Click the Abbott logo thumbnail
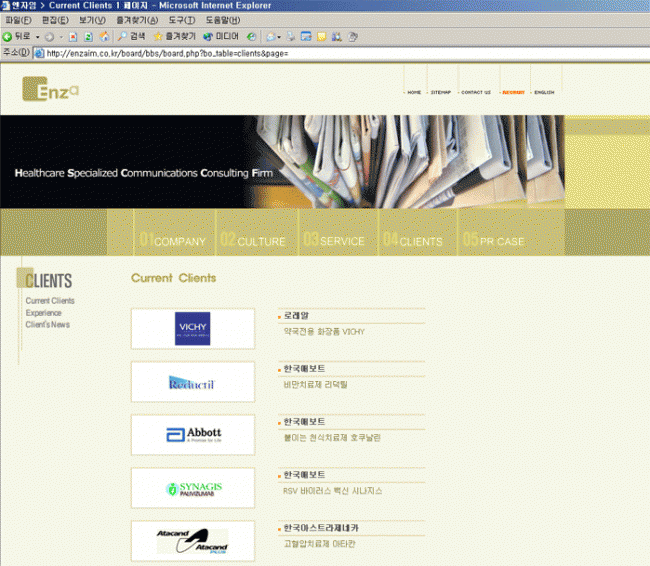 [193, 435]
